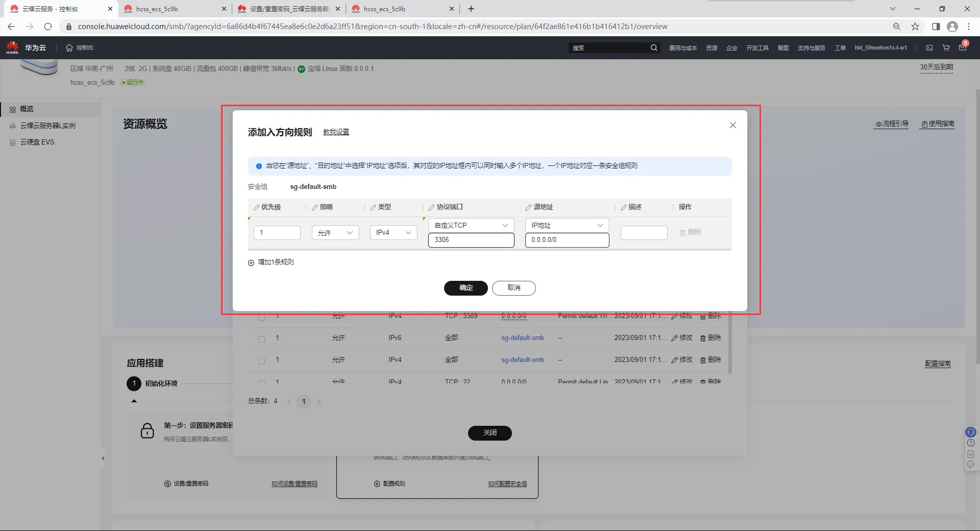Bookmark this page with the star icon
Screen dimensions: 980x531
pos(915,27)
